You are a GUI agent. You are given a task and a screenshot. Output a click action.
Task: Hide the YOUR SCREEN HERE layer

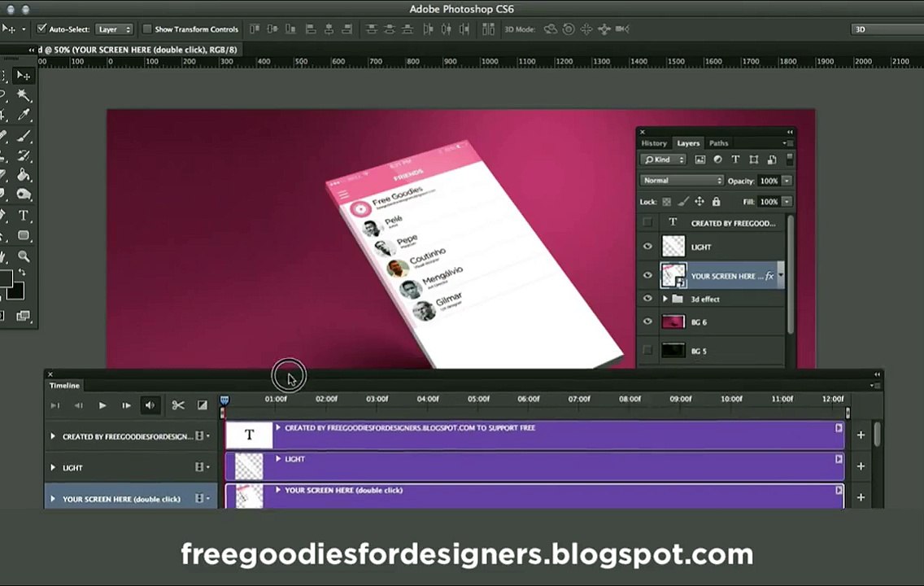(647, 275)
